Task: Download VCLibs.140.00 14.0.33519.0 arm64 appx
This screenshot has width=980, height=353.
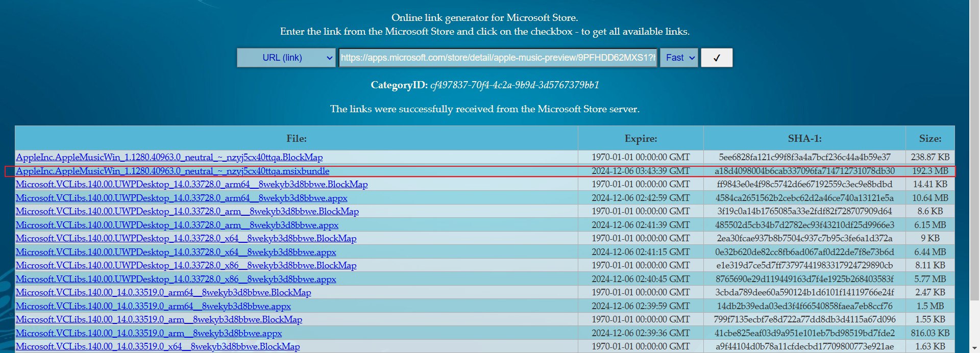Action: (x=153, y=306)
